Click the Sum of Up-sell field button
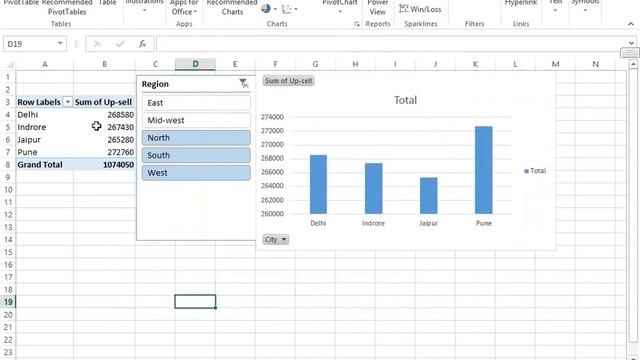This screenshot has width=640, height=360. click(288, 81)
